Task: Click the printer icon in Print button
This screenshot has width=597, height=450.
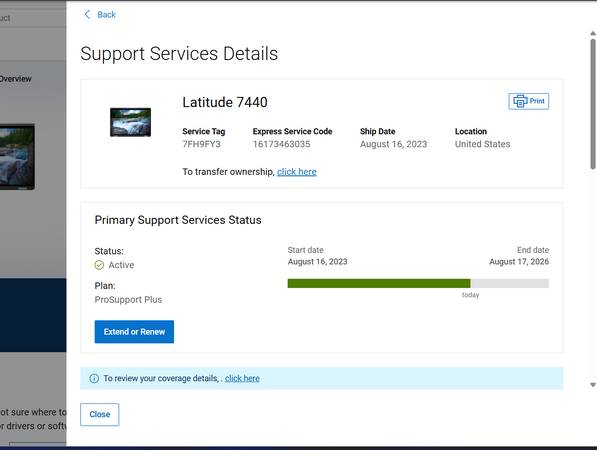Action: pos(520,101)
